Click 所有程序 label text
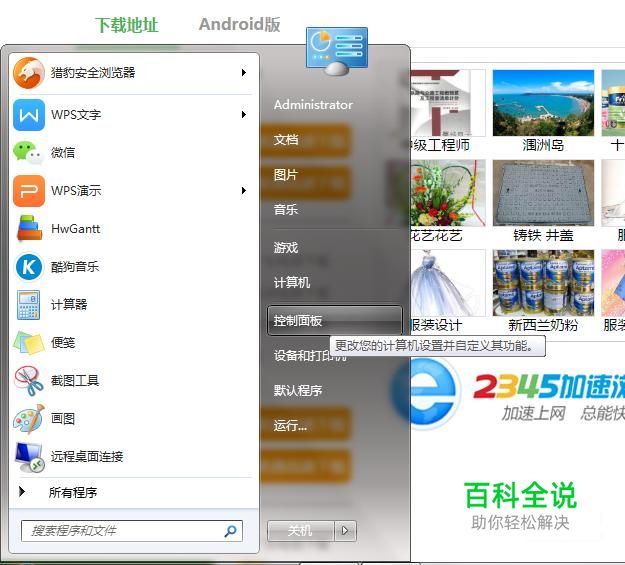Viewport: 625px width, 565px height. 73,492
